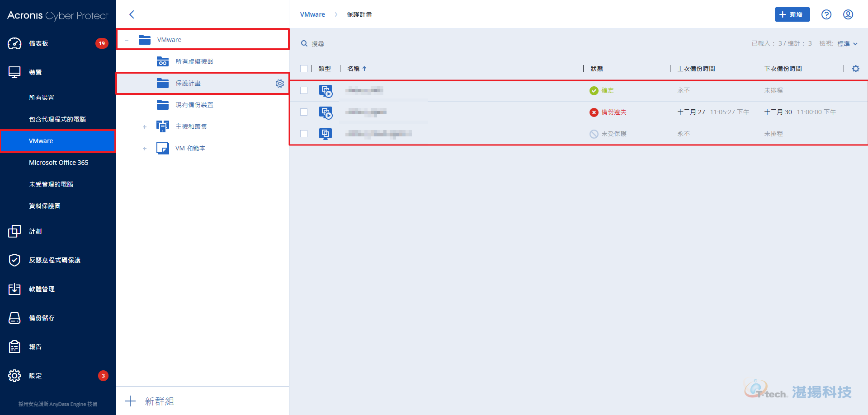Click the Acronis Cyber Protect logo
The image size is (868, 415).
click(58, 15)
